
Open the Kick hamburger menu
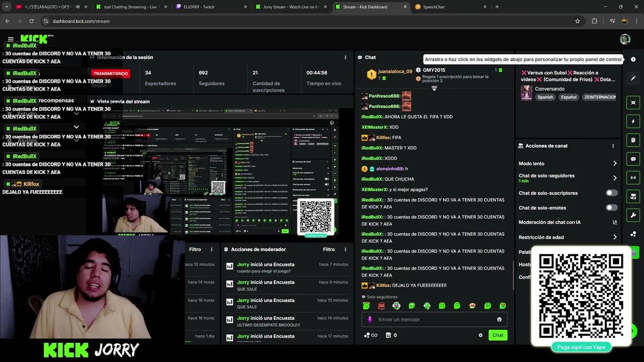coord(11,39)
